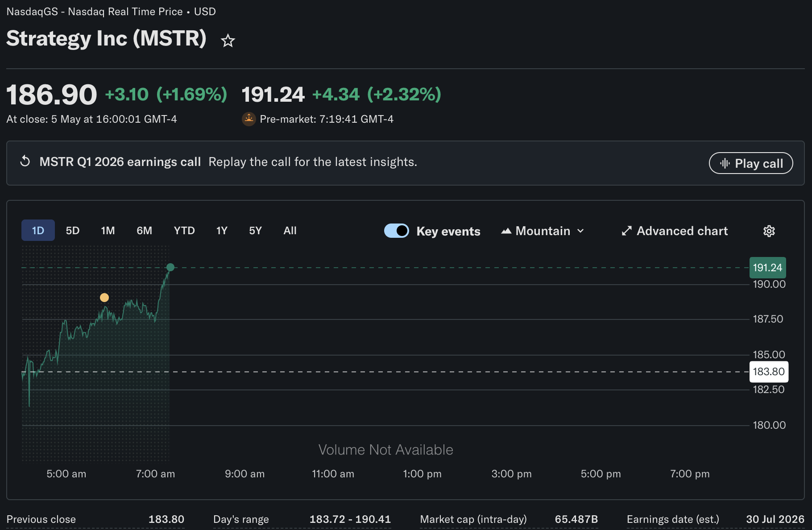Image resolution: width=812 pixels, height=530 pixels.
Task: Switch to the 5D range
Action: [73, 231]
